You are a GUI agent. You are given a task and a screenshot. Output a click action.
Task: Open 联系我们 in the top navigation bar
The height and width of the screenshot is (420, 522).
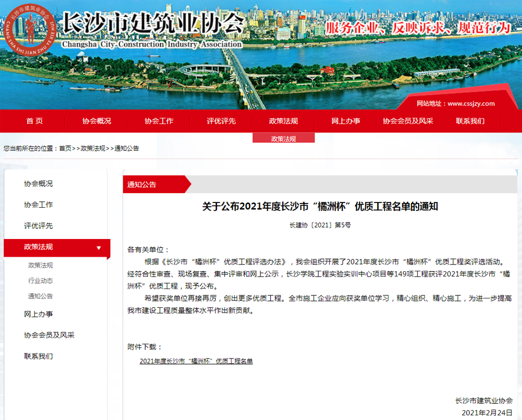(470, 121)
